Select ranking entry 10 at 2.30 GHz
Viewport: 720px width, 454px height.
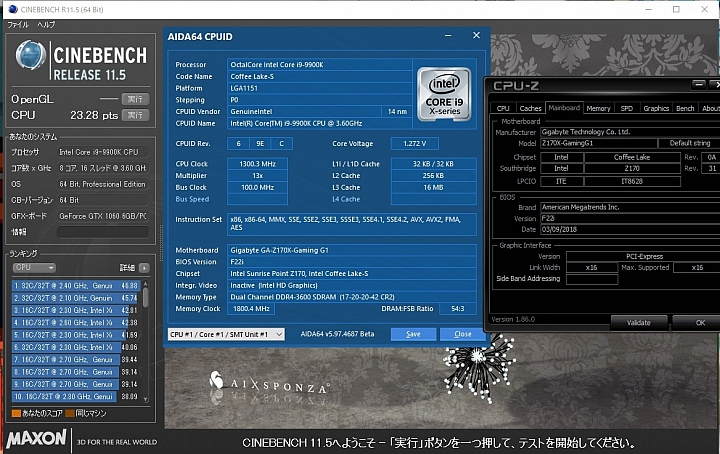[76, 396]
